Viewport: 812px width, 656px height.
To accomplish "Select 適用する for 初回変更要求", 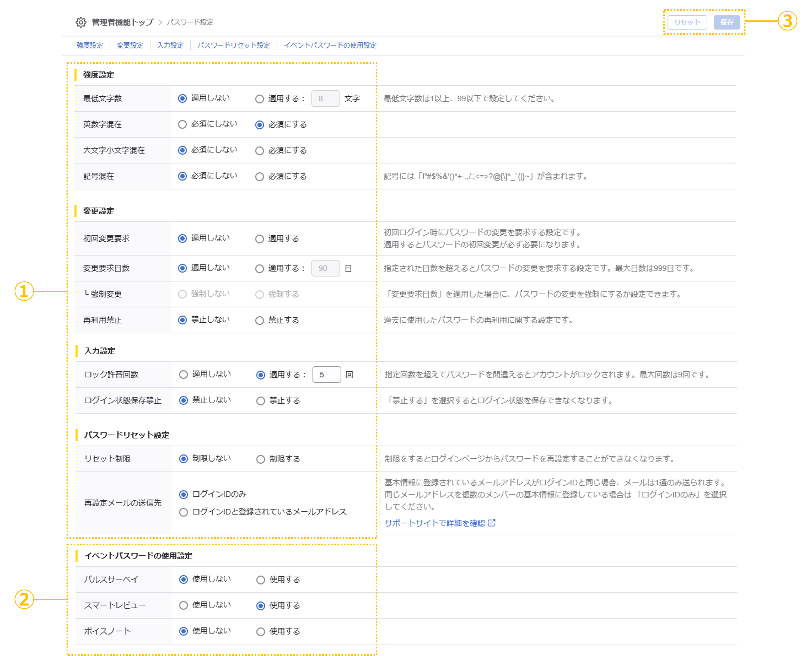I will (x=260, y=239).
